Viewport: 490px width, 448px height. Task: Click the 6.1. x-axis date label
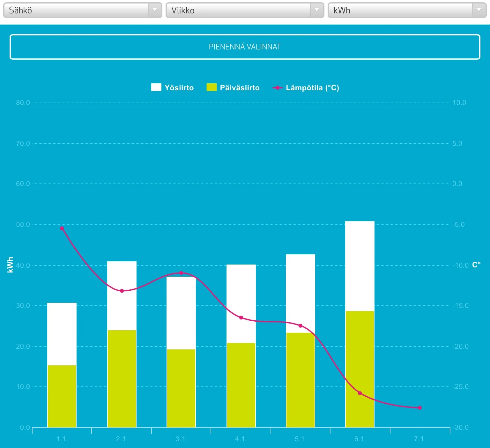[360, 439]
